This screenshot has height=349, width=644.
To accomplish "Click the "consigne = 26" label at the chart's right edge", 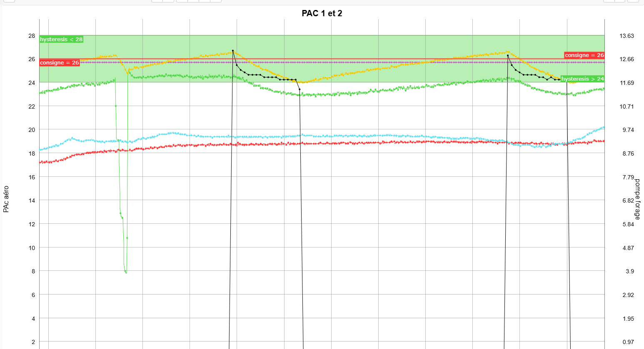I will coord(584,55).
